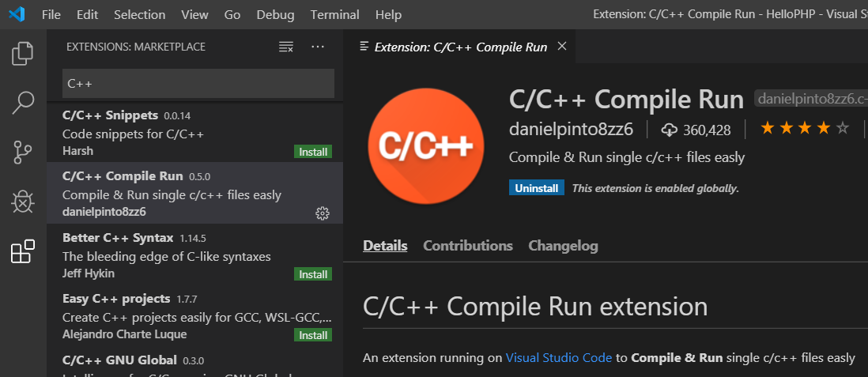Switch to the Contributions tab
The image size is (868, 377).
point(468,245)
